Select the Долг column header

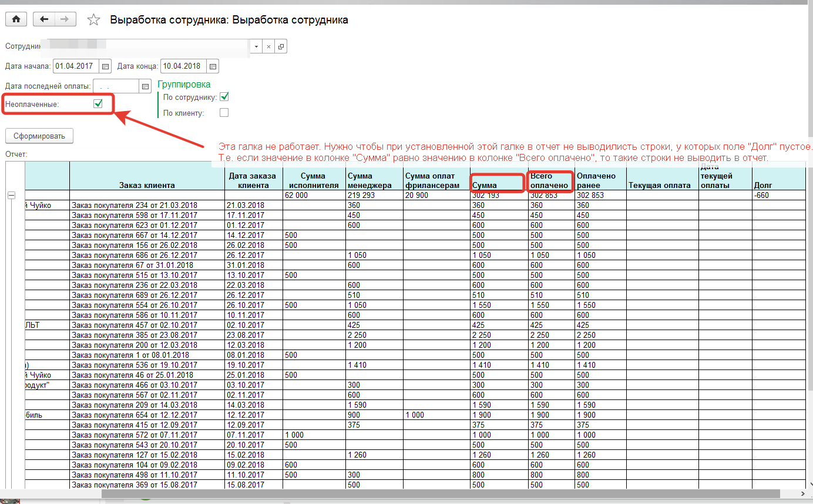pyautogui.click(x=778, y=185)
